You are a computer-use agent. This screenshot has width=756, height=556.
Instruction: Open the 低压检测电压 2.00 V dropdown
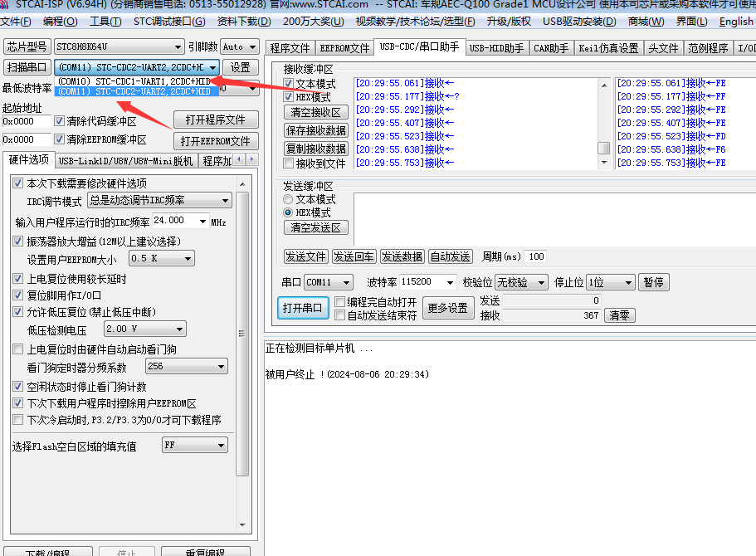point(145,329)
